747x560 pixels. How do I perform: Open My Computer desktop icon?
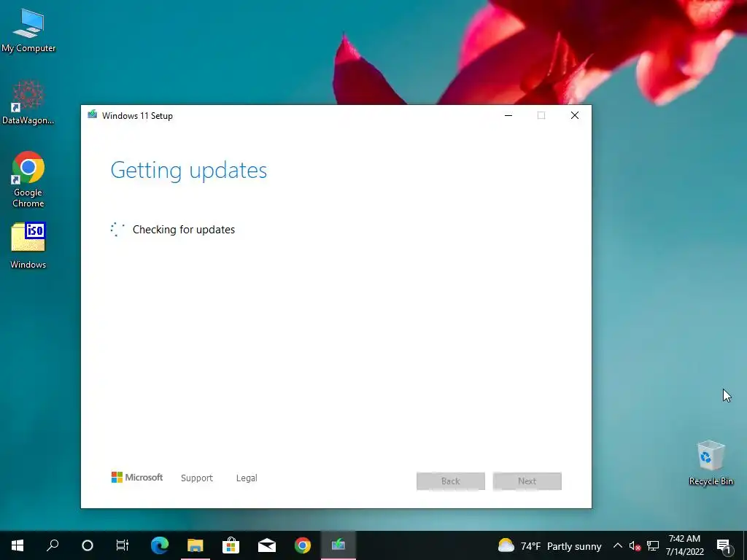click(28, 29)
